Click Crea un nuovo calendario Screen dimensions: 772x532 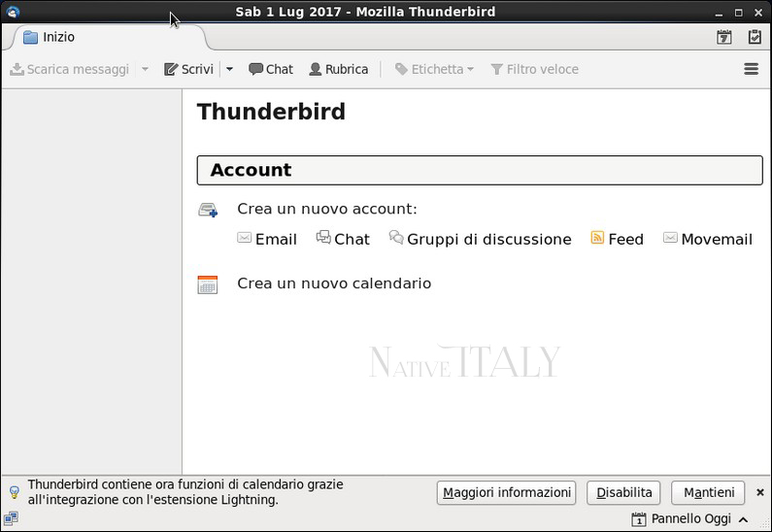pyautogui.click(x=333, y=283)
